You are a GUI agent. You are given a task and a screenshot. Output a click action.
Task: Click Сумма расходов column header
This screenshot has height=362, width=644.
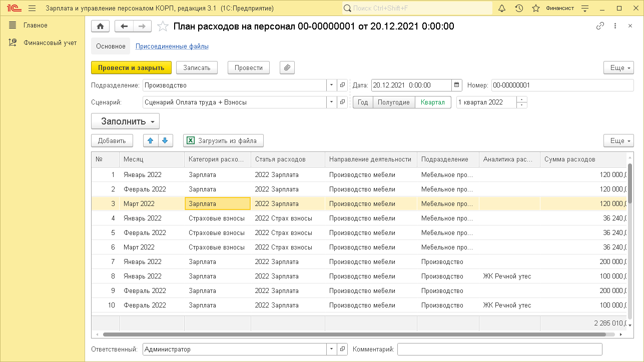click(x=583, y=159)
